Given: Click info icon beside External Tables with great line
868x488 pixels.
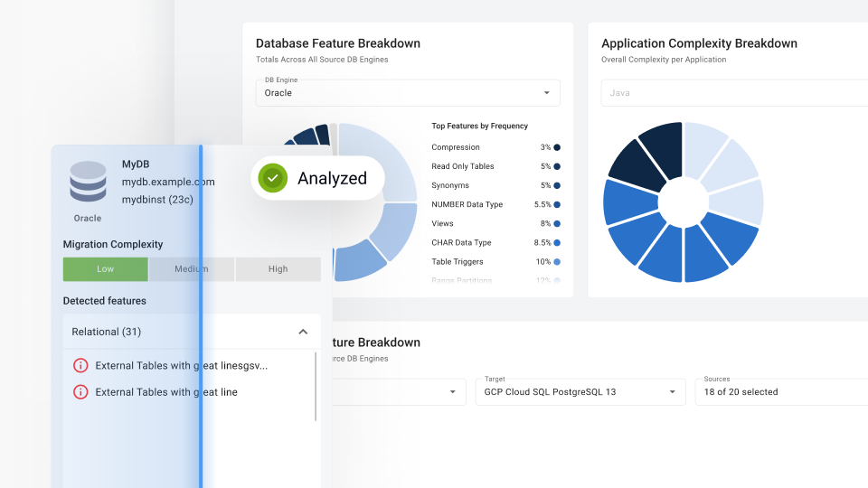Looking at the screenshot, I should pyautogui.click(x=80, y=392).
